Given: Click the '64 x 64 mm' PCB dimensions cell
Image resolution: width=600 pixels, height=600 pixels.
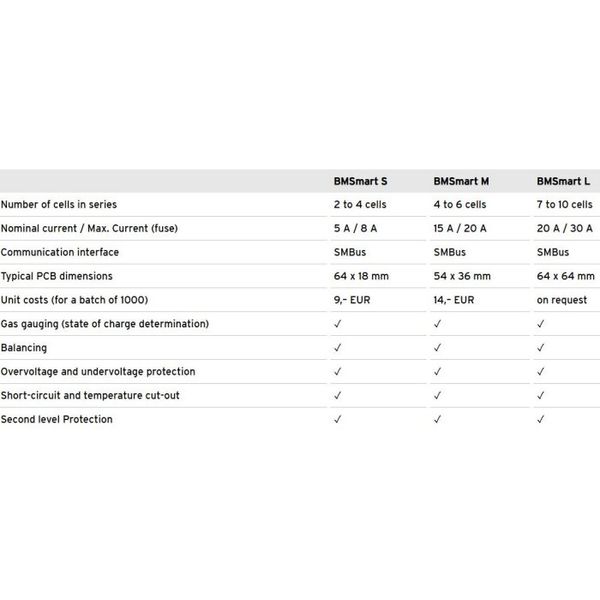Looking at the screenshot, I should [566, 276].
